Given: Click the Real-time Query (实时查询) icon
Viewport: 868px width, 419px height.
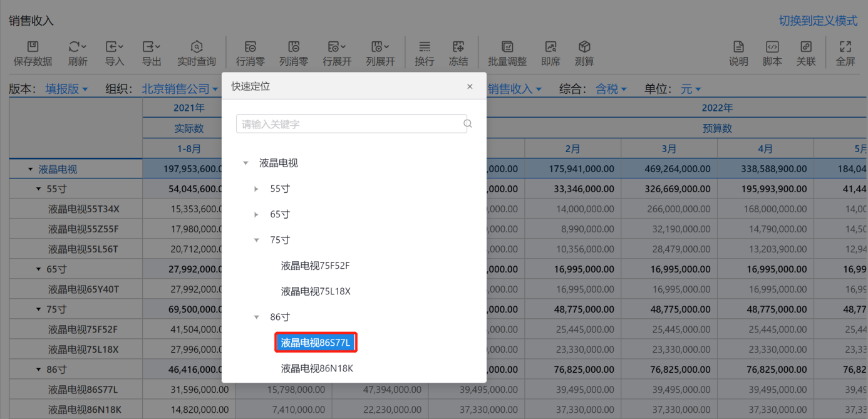Looking at the screenshot, I should pyautogui.click(x=196, y=47).
